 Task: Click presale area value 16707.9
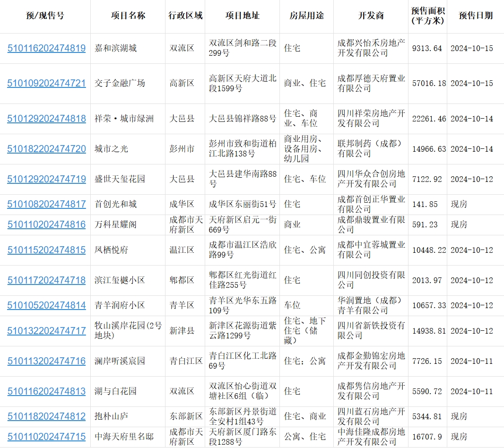click(x=427, y=437)
